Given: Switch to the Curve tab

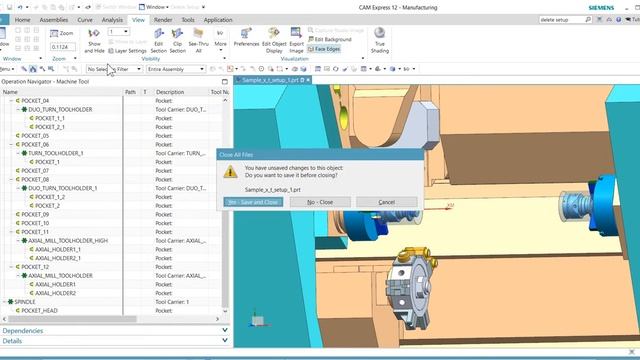Looking at the screenshot, I should 85,20.
